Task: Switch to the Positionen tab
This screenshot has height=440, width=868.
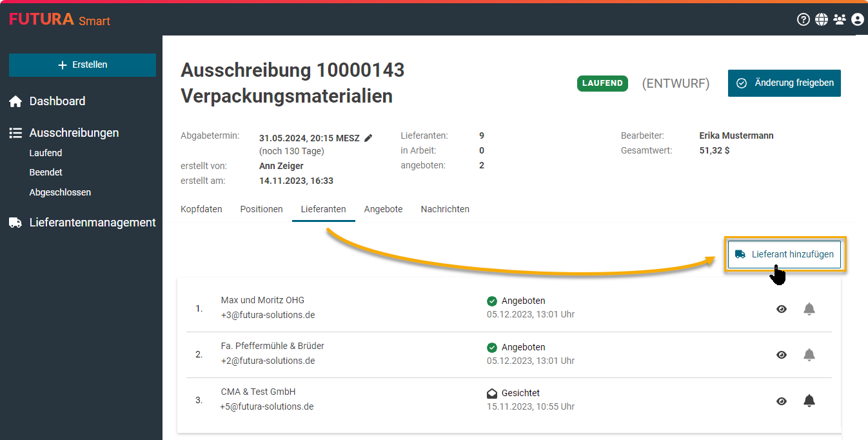Action: (x=261, y=209)
